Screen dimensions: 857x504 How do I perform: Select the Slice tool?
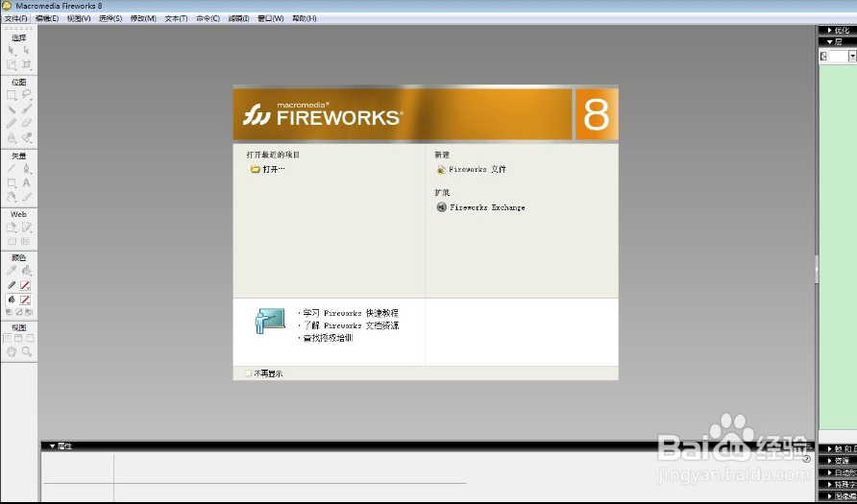(x=26, y=228)
